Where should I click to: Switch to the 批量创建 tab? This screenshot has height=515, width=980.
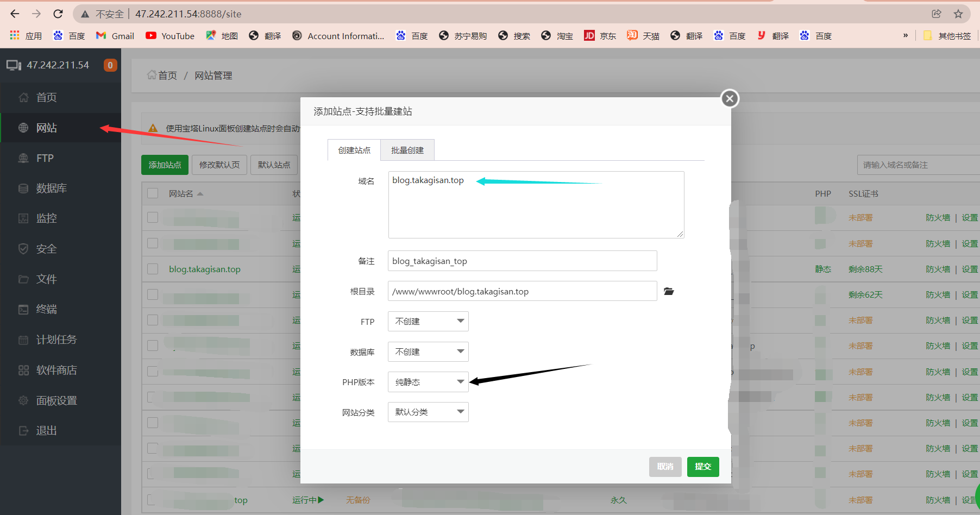[x=407, y=150]
